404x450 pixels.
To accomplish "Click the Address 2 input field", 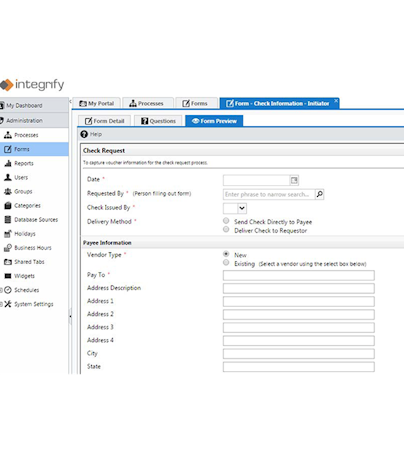I will pos(299,314).
